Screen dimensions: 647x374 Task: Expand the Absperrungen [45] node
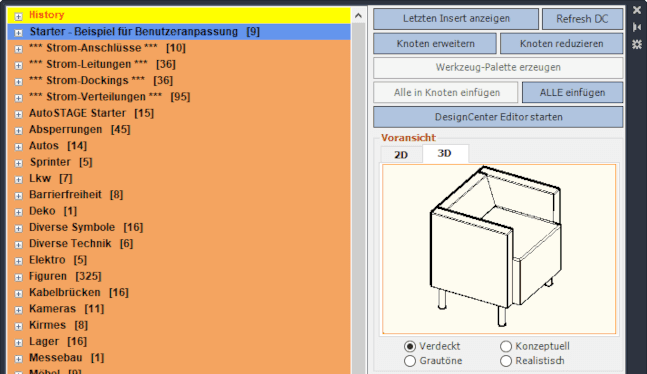click(x=18, y=130)
